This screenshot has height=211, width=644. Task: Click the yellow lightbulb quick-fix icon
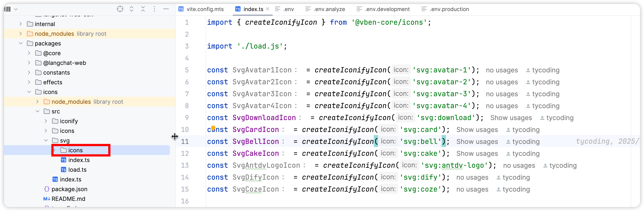(x=213, y=128)
